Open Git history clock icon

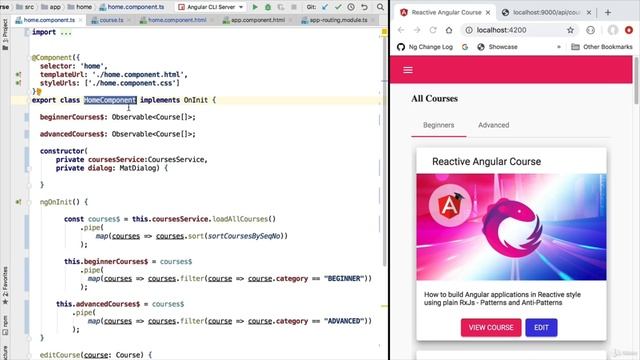click(x=351, y=7)
